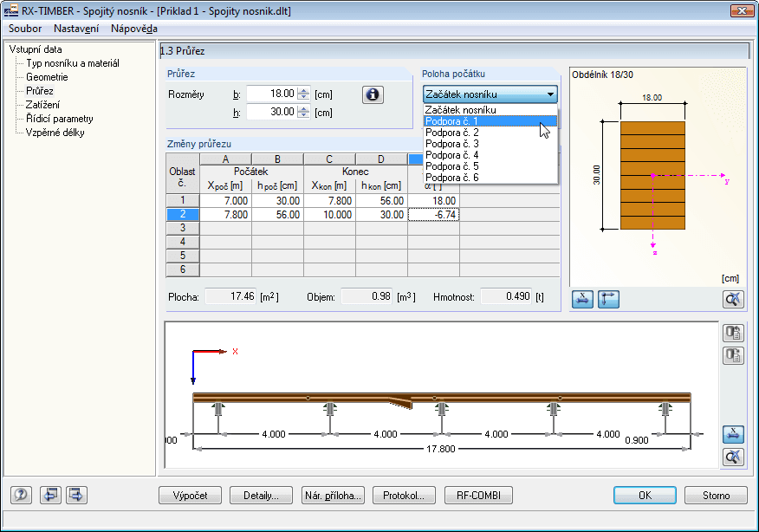Click the help question mark icon
Screen dimensions: 759x532
click(x=21, y=495)
